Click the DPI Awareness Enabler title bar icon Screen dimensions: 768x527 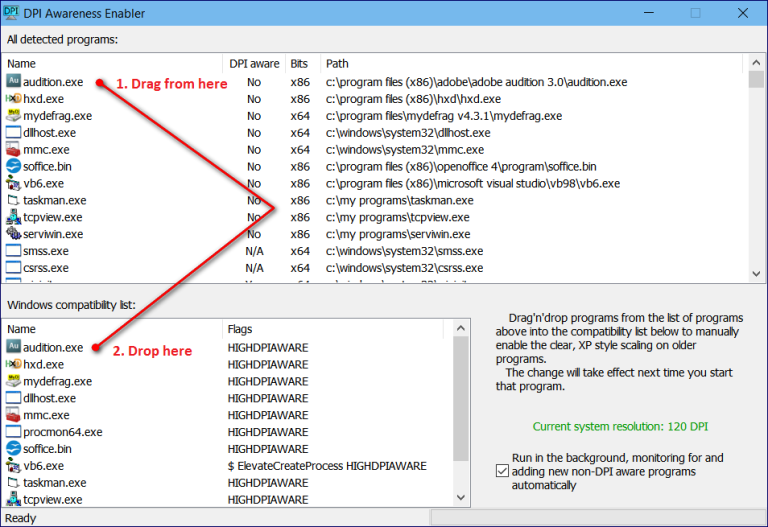point(11,13)
